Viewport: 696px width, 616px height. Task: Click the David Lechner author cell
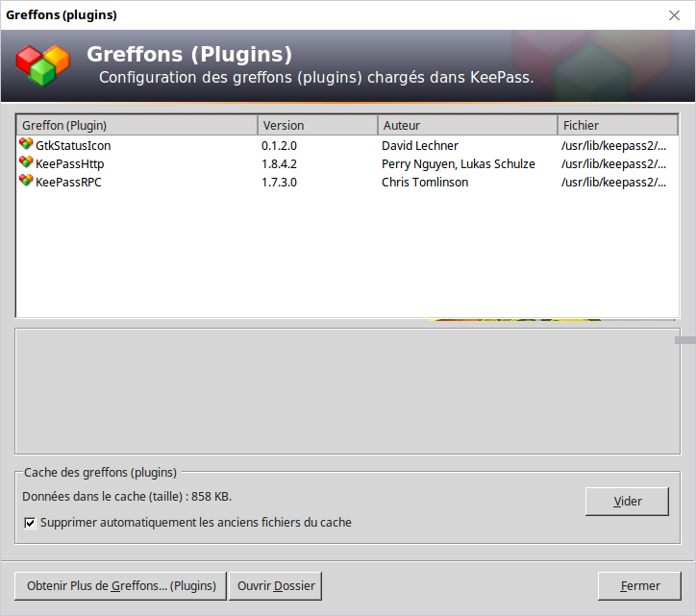[420, 146]
